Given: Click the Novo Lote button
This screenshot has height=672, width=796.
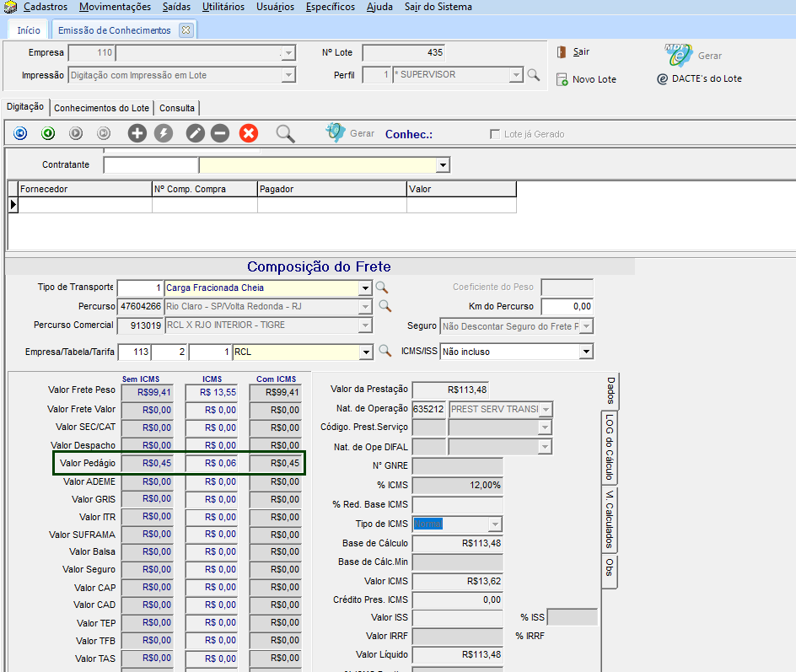Looking at the screenshot, I should click(x=586, y=79).
